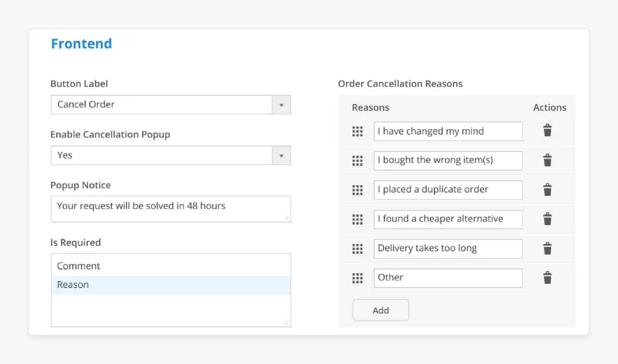Select Comment in Is Required list
This screenshot has height=364, width=618.
click(x=171, y=266)
